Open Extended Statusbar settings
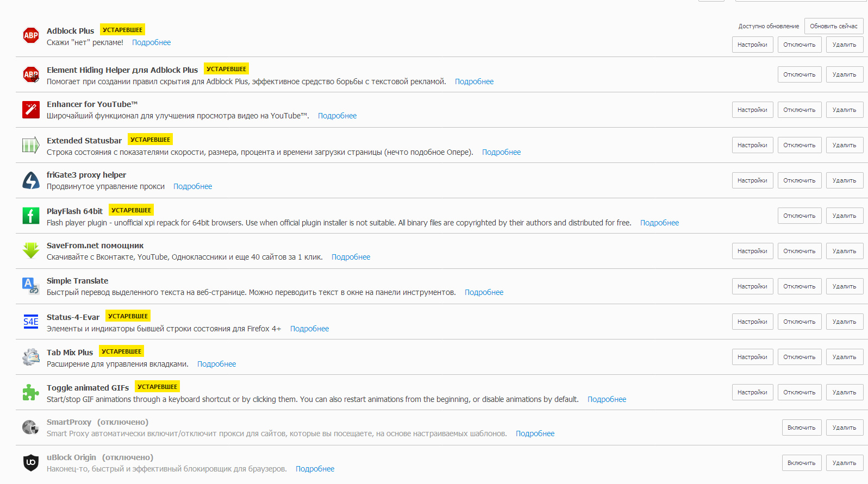The width and height of the screenshot is (868, 484). pos(752,145)
